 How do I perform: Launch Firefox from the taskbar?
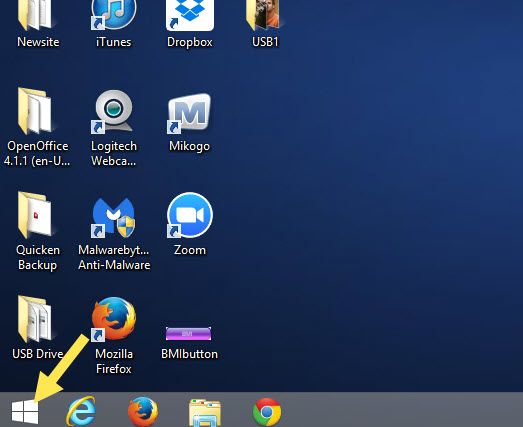pos(143,411)
